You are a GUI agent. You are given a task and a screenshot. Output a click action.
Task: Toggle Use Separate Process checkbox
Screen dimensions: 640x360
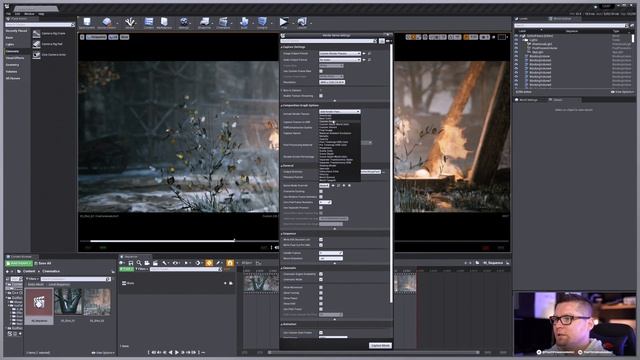[321, 207]
